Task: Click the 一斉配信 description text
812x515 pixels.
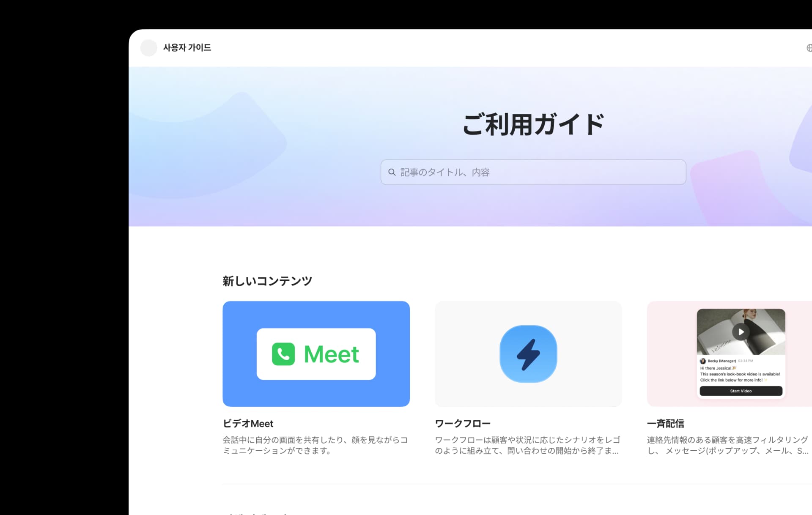Action: coord(728,445)
